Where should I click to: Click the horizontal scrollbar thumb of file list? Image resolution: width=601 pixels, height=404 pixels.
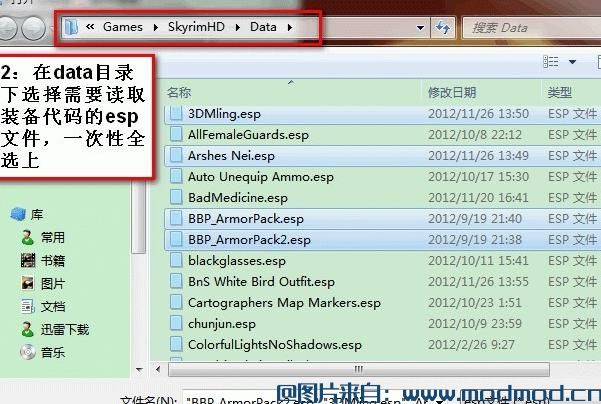click(x=358, y=370)
